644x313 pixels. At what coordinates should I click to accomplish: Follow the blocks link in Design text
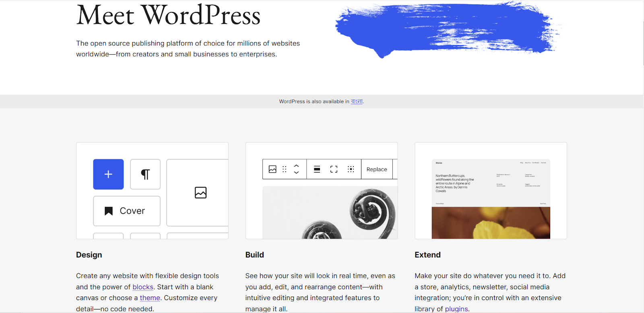[143, 287]
